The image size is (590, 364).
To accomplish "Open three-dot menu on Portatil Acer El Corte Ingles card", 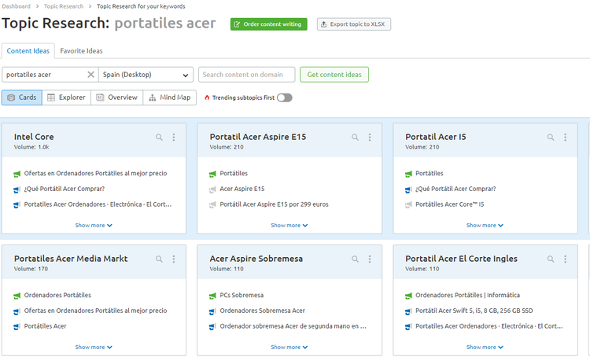I will 565,259.
